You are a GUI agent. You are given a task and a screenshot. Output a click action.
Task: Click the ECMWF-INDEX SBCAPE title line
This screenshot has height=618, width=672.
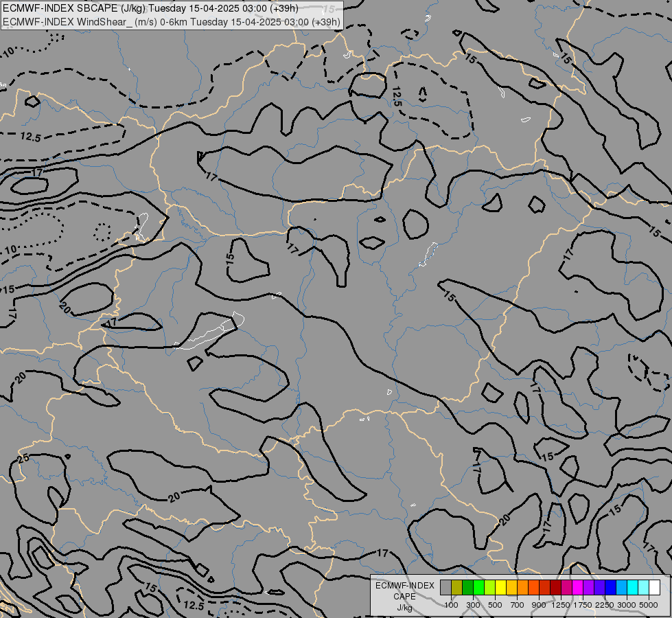(150, 8)
